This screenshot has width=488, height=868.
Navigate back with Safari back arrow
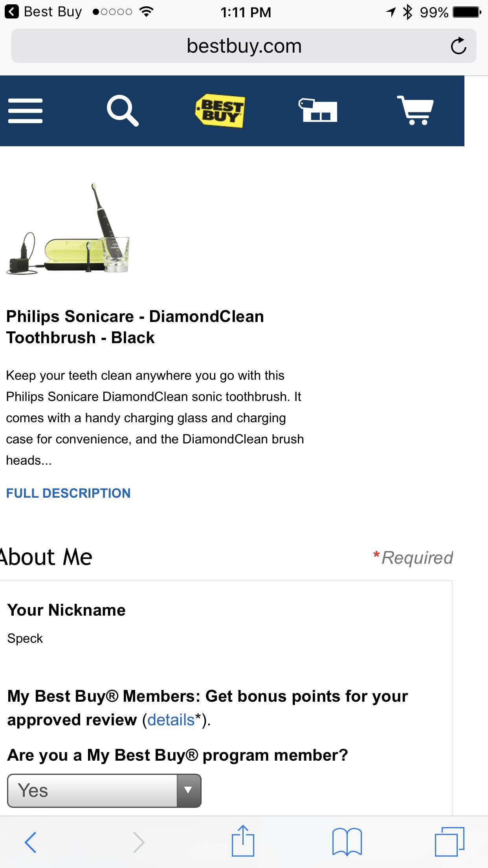(31, 842)
